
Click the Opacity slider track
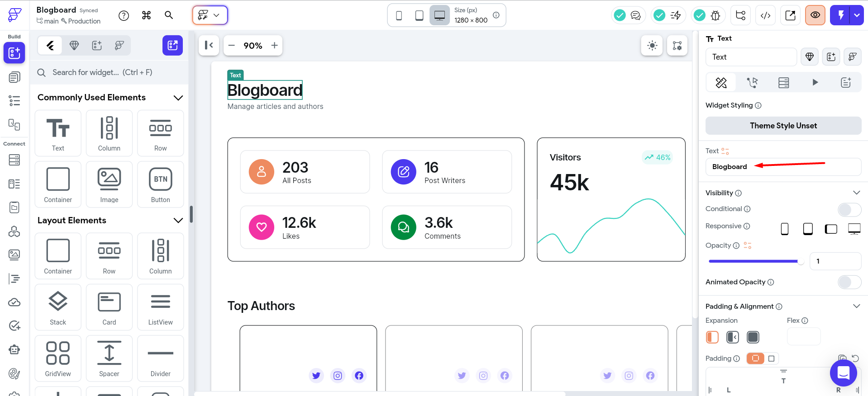click(x=754, y=261)
